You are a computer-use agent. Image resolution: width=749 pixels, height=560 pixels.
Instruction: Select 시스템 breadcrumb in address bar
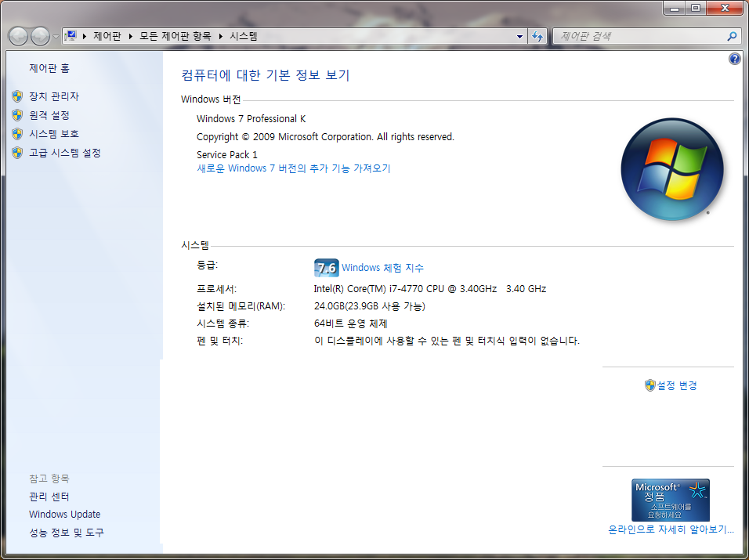point(244,36)
